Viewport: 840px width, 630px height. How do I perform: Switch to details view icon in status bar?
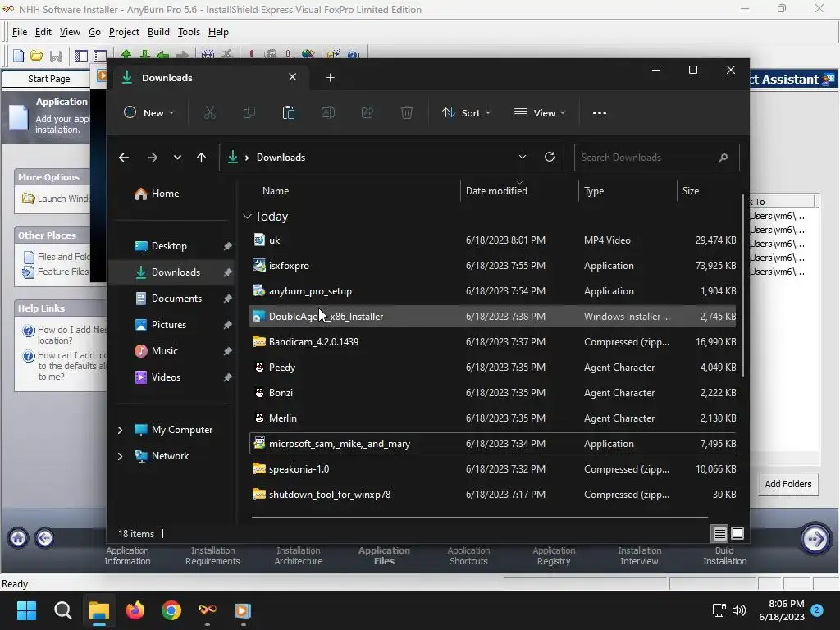(719, 533)
